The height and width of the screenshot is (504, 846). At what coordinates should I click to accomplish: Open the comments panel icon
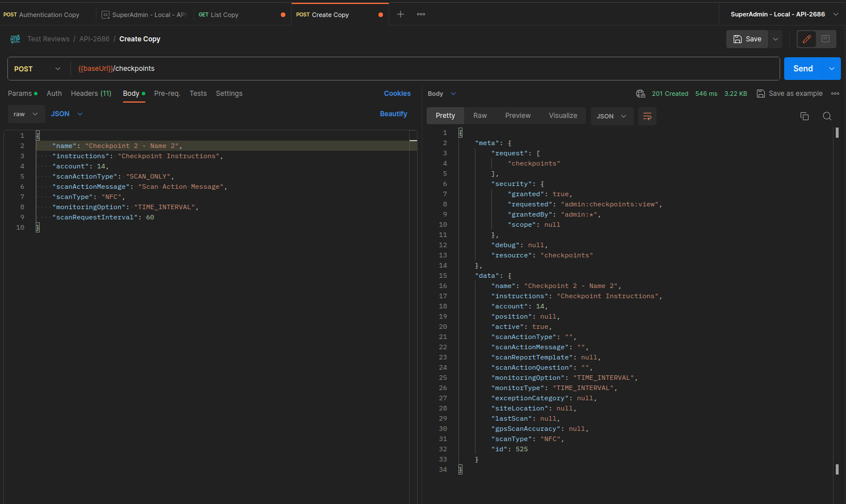click(x=825, y=39)
